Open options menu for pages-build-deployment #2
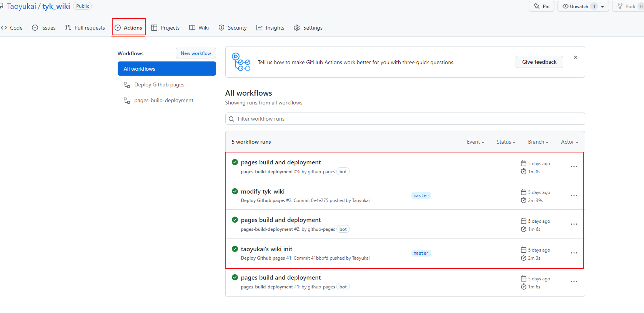The height and width of the screenshot is (313, 644). [574, 224]
